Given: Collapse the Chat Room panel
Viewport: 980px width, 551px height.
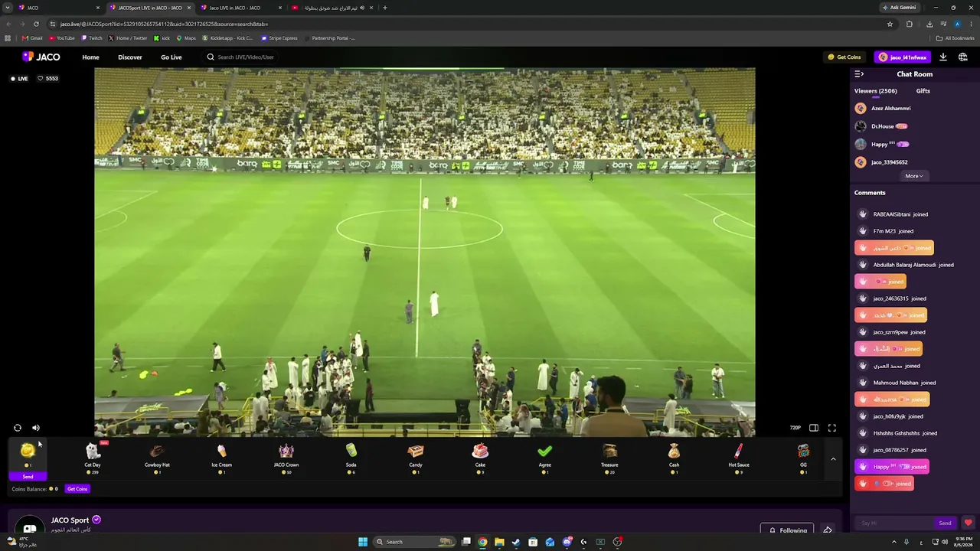Looking at the screenshot, I should click(859, 74).
